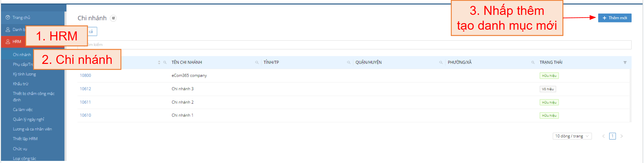Screen dimensions: 644x163
Task: Select page 1 in pagination
Action: (x=612, y=136)
